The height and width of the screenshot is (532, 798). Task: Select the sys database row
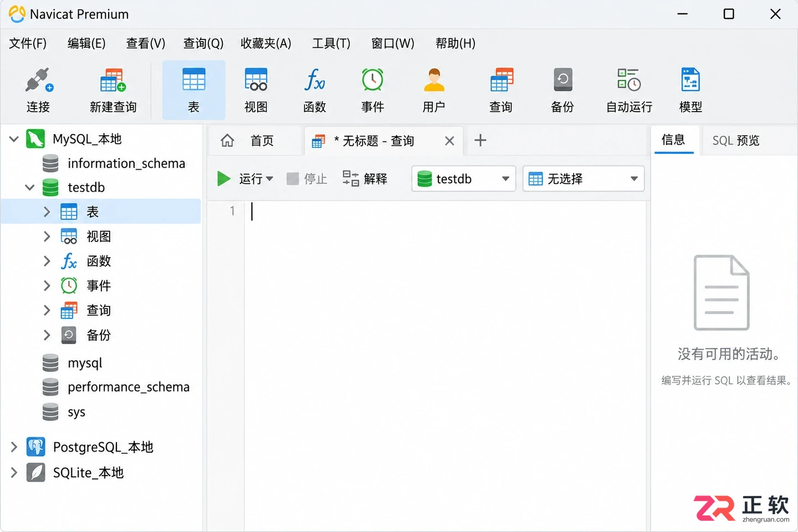(x=101, y=412)
